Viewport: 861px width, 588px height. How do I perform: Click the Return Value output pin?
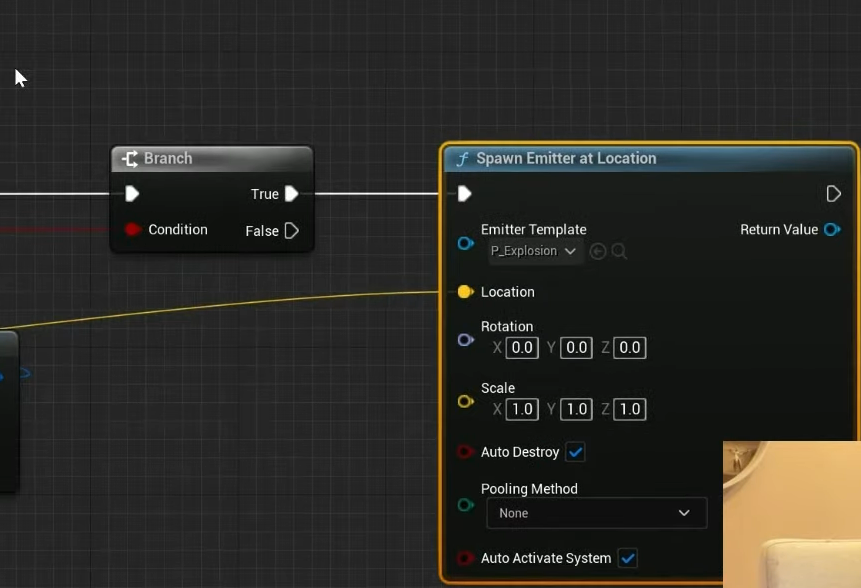tap(831, 230)
